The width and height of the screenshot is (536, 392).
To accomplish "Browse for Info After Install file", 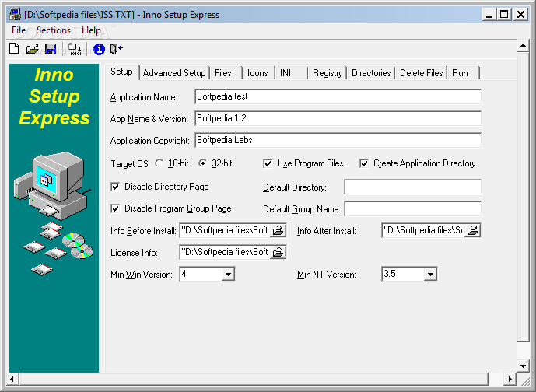I will point(473,230).
